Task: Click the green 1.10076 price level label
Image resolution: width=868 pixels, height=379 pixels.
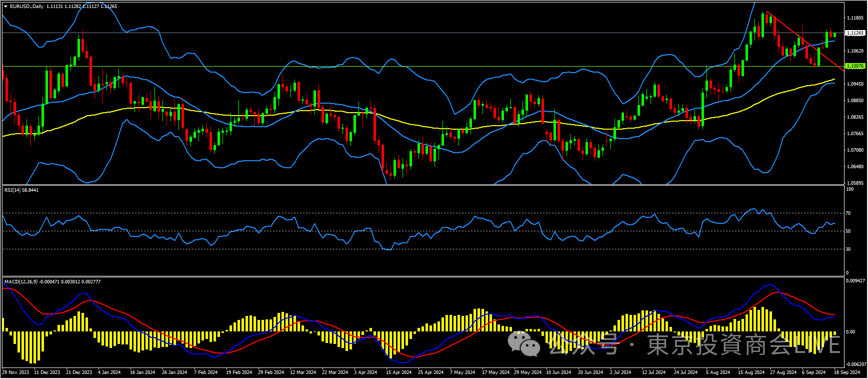Action: pos(855,66)
